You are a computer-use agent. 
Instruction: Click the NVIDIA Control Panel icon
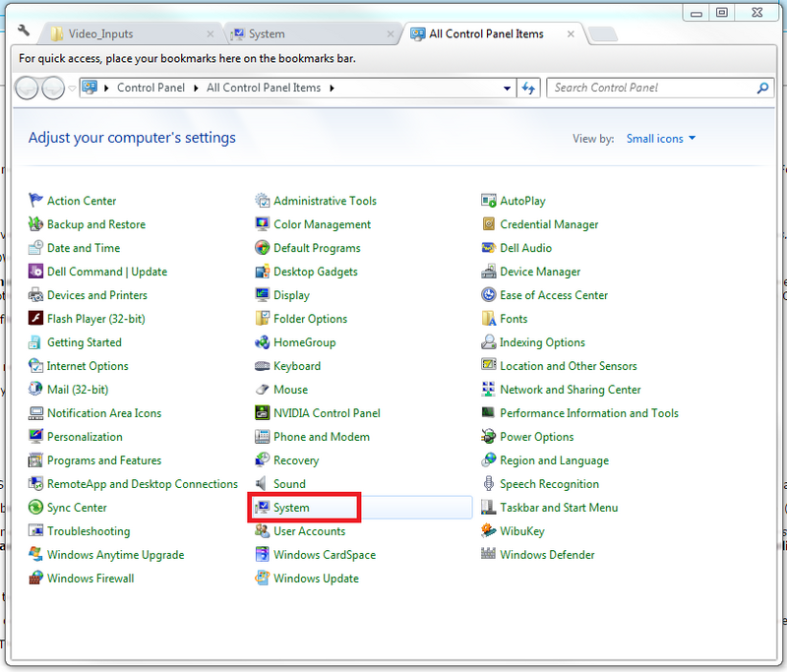(x=263, y=413)
